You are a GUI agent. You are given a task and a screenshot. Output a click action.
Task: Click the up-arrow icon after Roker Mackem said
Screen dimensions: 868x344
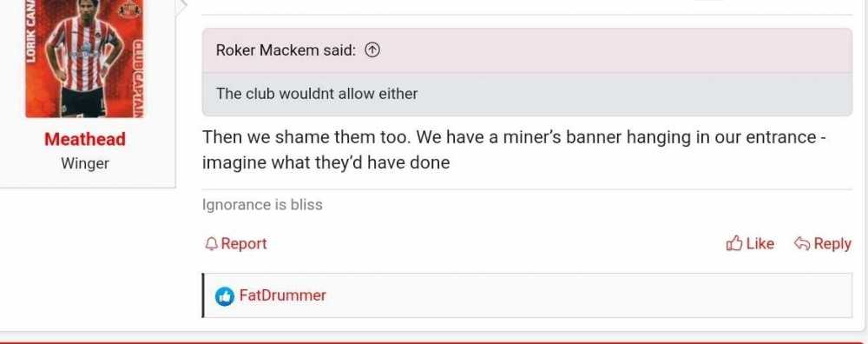[x=373, y=50]
